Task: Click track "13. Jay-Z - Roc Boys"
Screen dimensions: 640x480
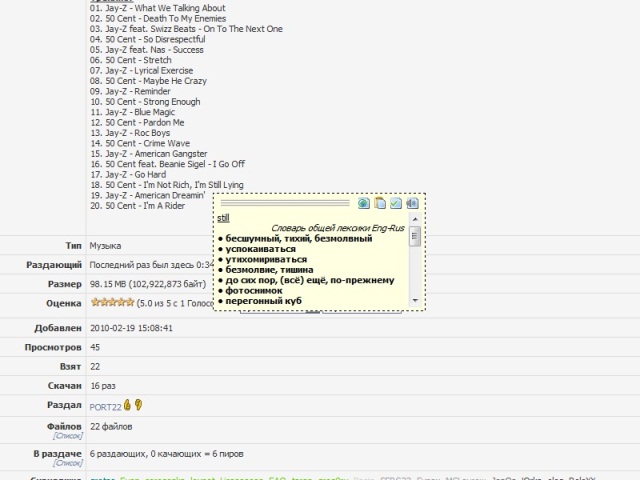Action: coord(130,133)
